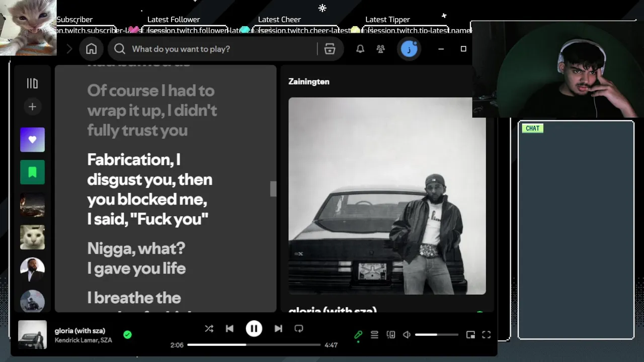Minimize the Spotify window
The width and height of the screenshot is (644, 362).
(441, 49)
